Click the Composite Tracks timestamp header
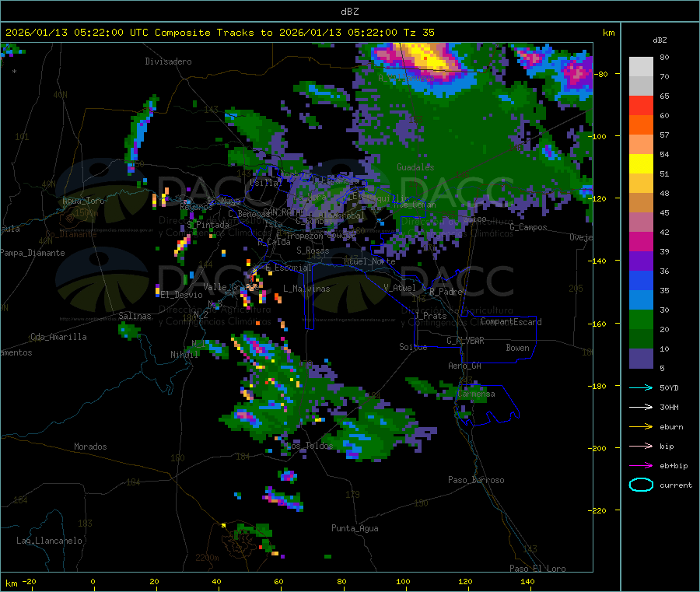 [x=219, y=33]
